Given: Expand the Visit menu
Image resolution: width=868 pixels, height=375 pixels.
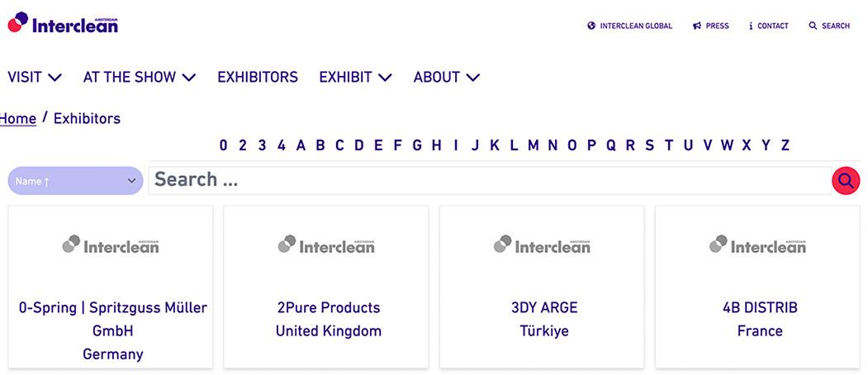Looking at the screenshot, I should coord(35,77).
